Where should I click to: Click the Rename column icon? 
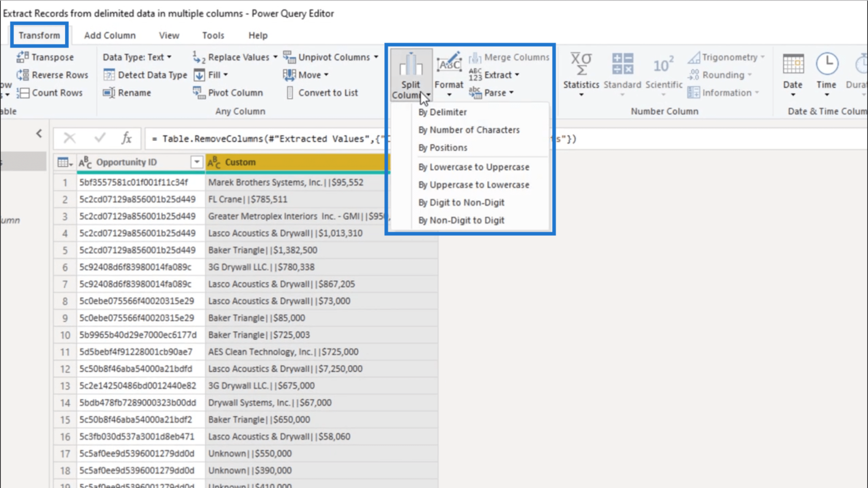pos(109,92)
